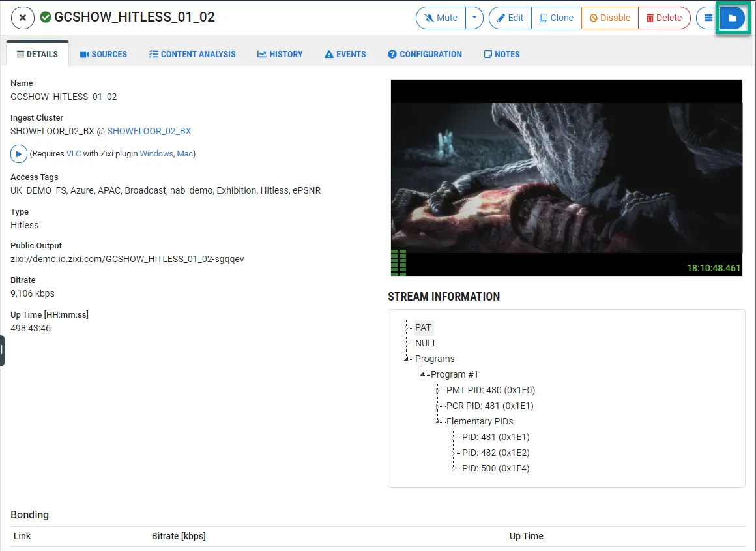Click the Windows plugin download link
Image resolution: width=756 pixels, height=551 pixels.
point(156,153)
